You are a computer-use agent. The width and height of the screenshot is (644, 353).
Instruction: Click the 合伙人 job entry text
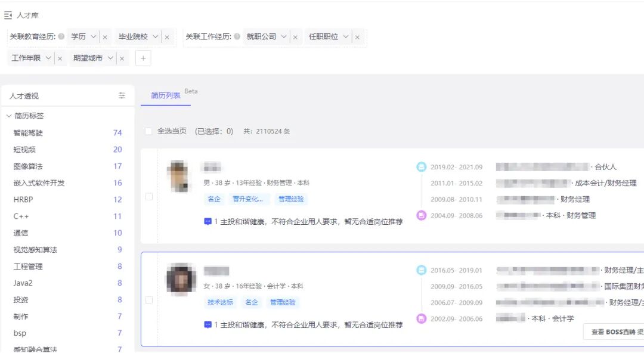point(606,167)
